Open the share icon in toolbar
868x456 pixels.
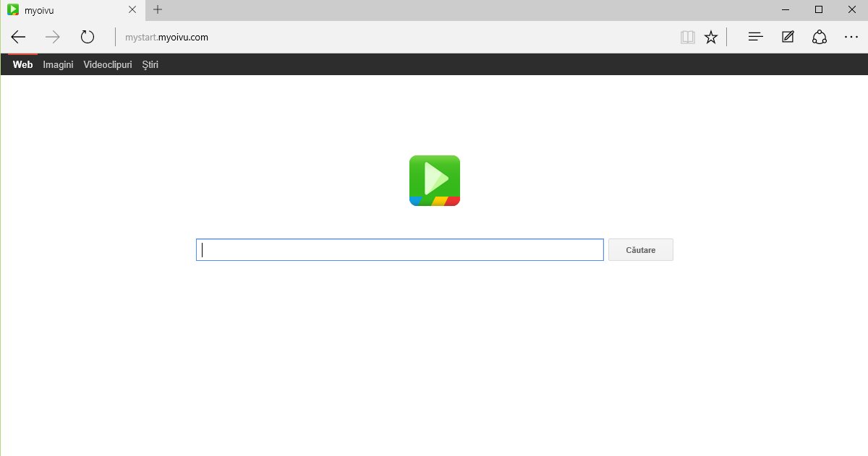(x=820, y=37)
